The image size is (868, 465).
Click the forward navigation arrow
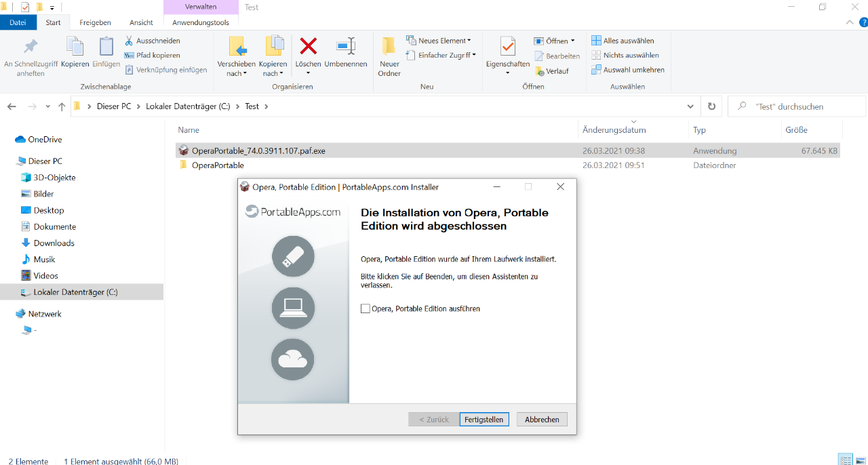pyautogui.click(x=32, y=106)
